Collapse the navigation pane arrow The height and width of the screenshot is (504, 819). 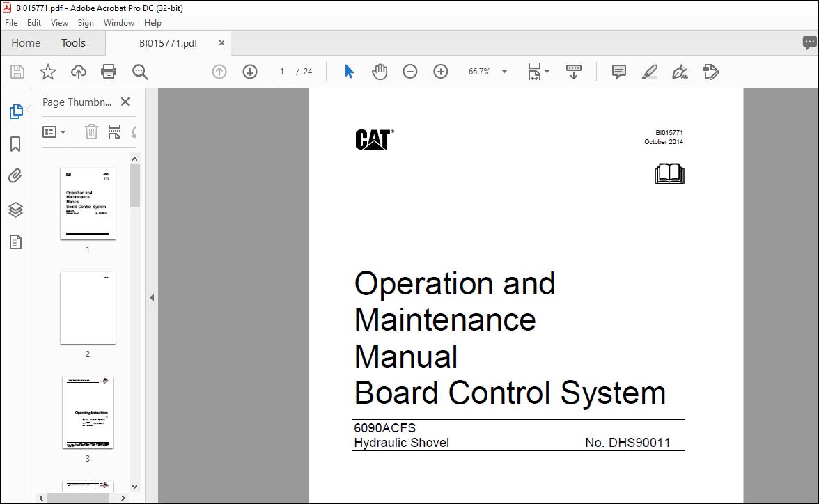click(x=152, y=298)
